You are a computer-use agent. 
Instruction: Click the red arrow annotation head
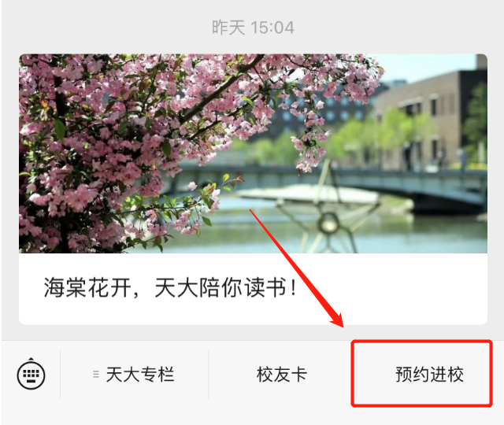click(x=336, y=316)
